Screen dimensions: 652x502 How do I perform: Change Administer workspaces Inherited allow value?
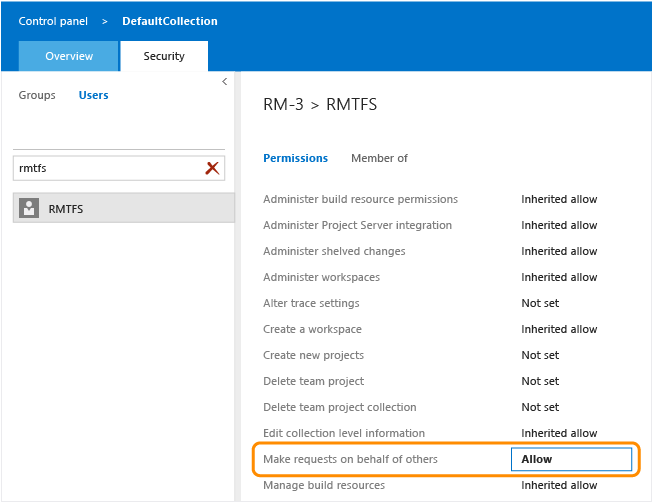(558, 277)
